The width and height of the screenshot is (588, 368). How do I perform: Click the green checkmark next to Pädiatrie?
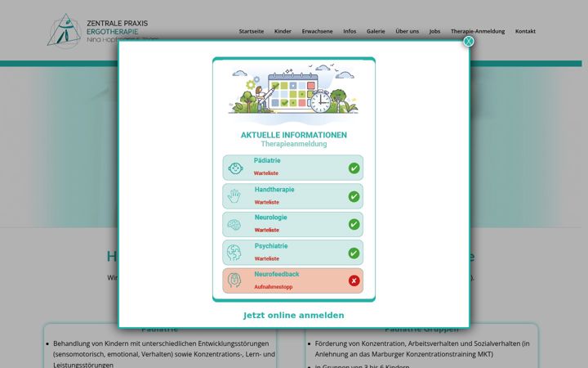[354, 168]
